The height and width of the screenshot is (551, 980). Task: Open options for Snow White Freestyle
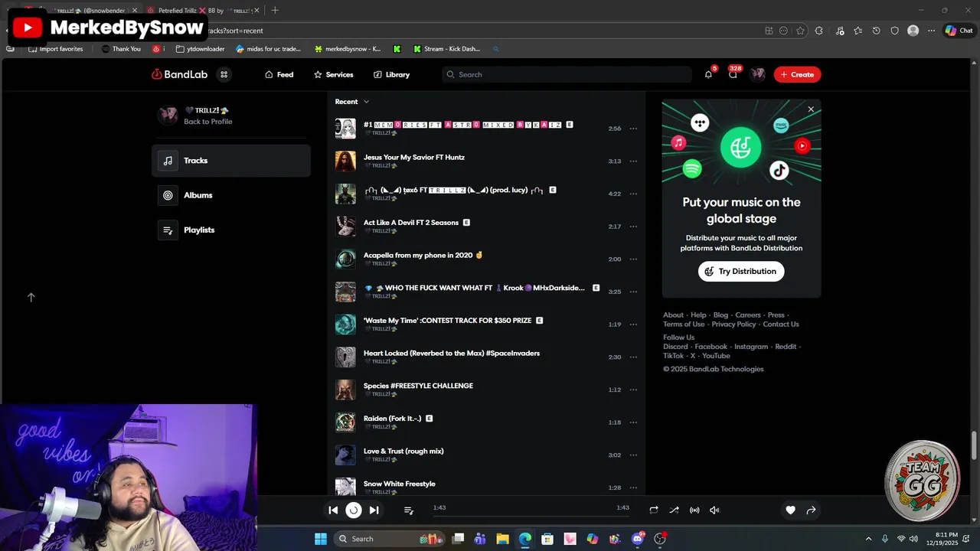(633, 487)
